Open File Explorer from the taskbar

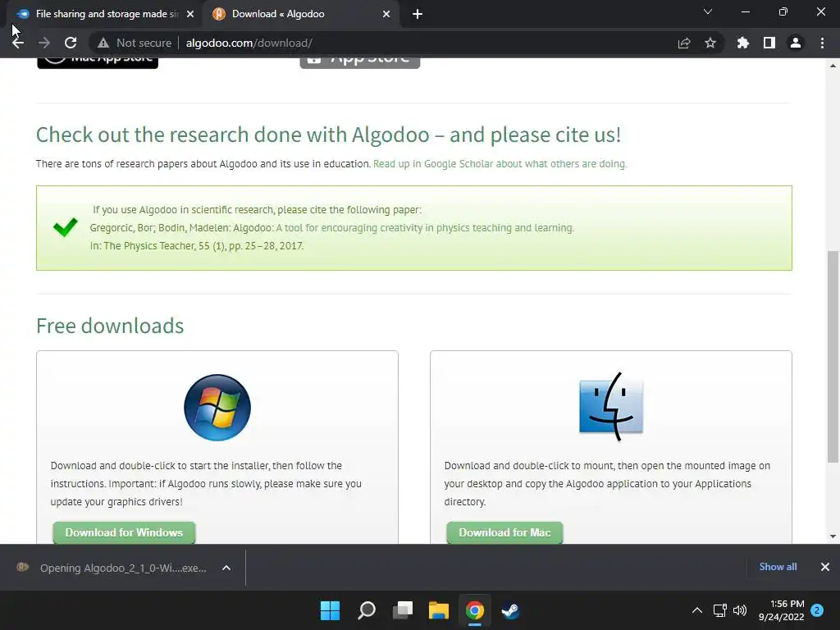coord(439,610)
